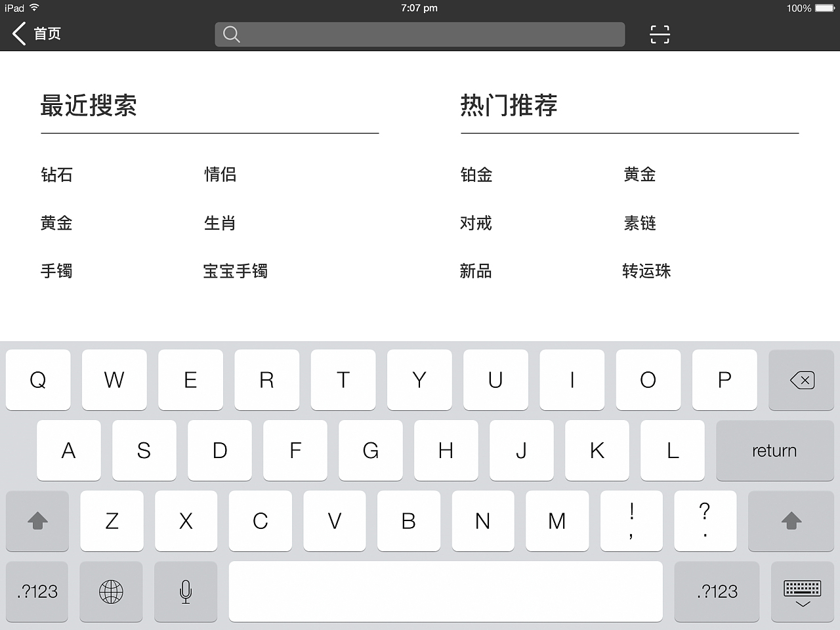Select recent search 钻石
The width and height of the screenshot is (840, 630).
[x=56, y=175]
